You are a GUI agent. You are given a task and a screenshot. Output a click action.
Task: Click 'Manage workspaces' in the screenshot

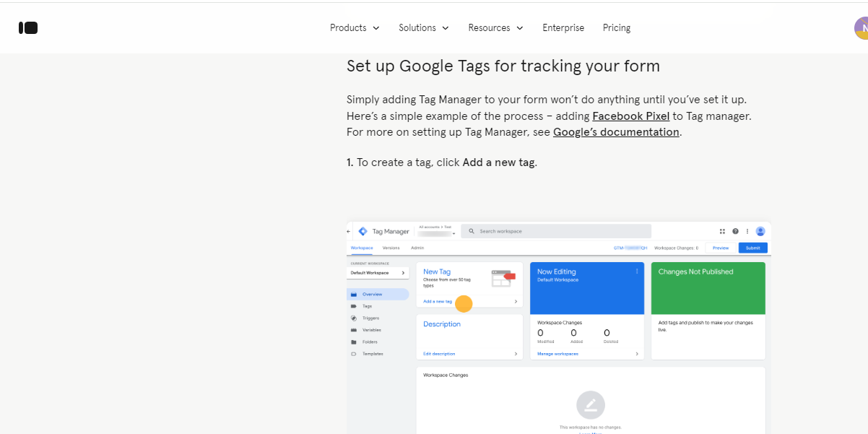tap(557, 354)
